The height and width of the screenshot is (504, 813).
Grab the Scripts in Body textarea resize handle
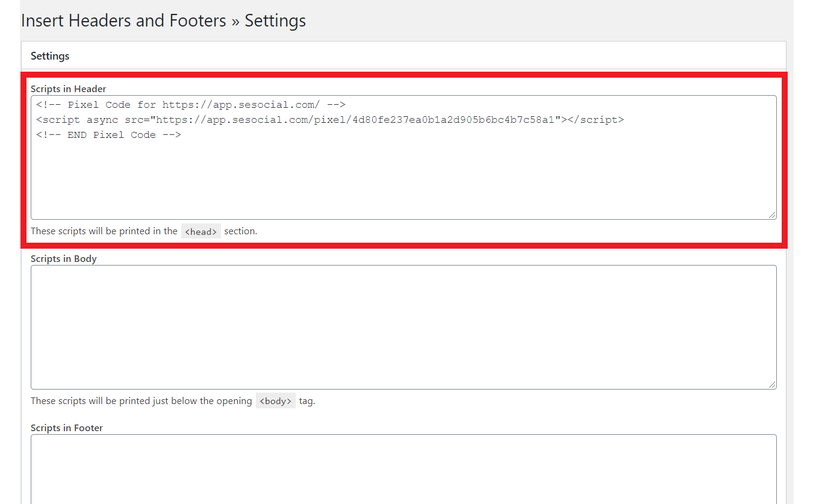tap(772, 385)
